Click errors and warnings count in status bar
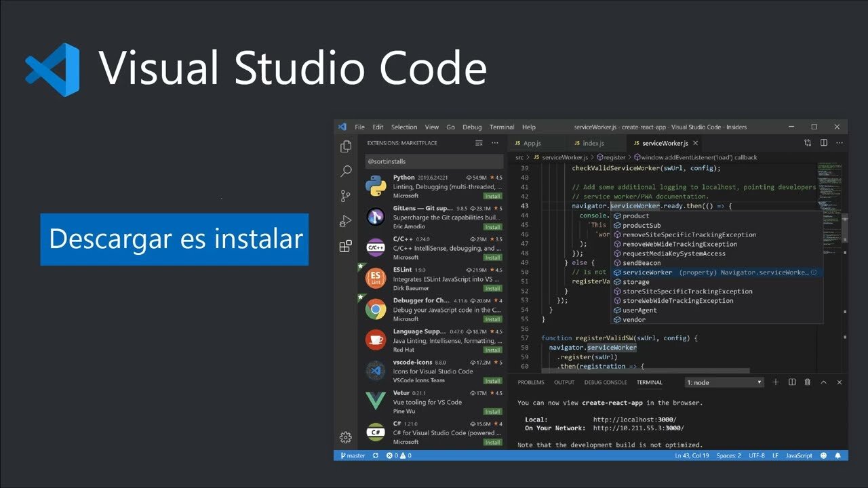The height and width of the screenshot is (488, 868). pyautogui.click(x=398, y=455)
